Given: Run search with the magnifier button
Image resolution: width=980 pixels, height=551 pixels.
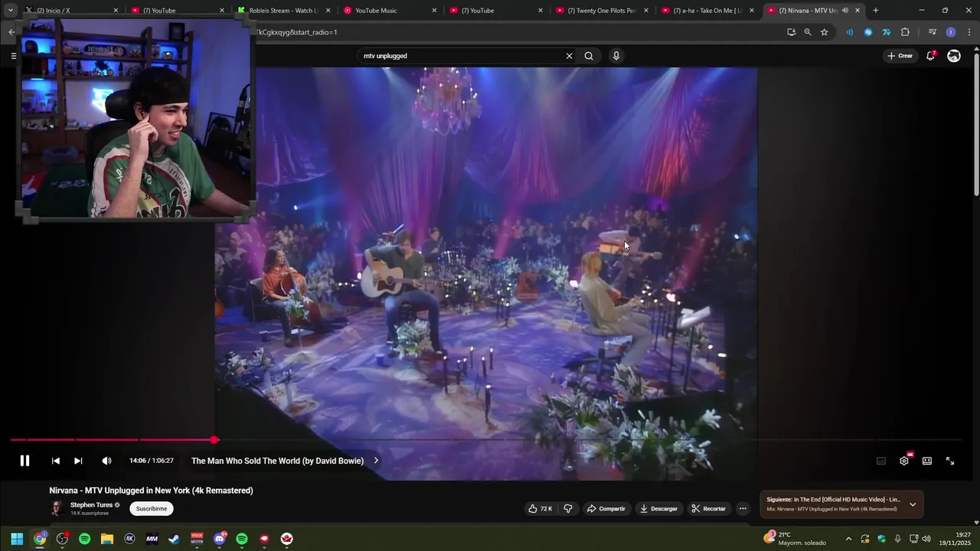Looking at the screenshot, I should click(589, 56).
